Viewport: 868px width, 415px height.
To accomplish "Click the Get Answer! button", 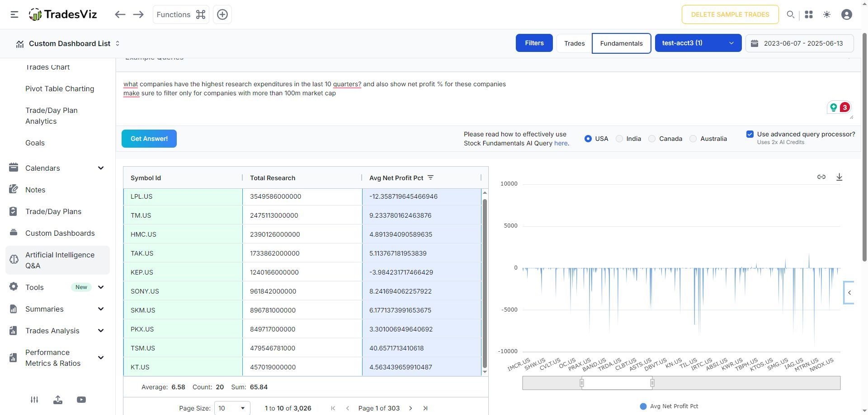I will [x=149, y=139].
